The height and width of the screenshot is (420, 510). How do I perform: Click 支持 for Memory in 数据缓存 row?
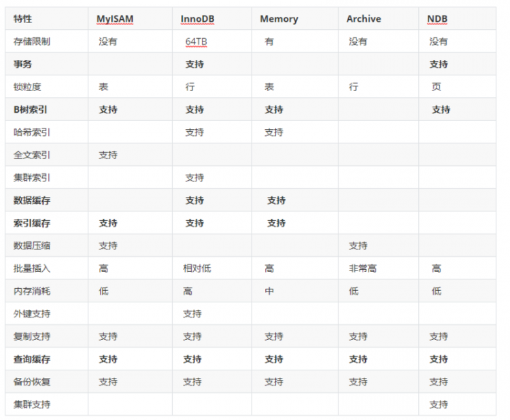coord(276,200)
